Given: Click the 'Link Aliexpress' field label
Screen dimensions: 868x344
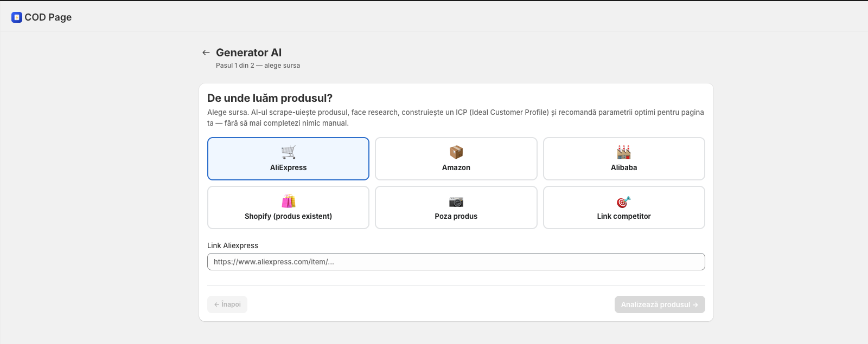Looking at the screenshot, I should (233, 245).
